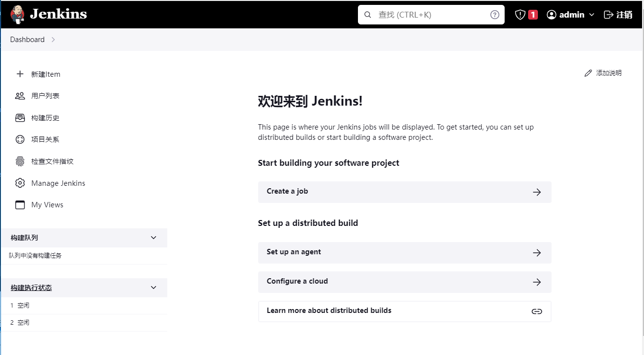Collapse the 构建执行状态 panel
Viewport: 644px width, 355px height.
153,288
